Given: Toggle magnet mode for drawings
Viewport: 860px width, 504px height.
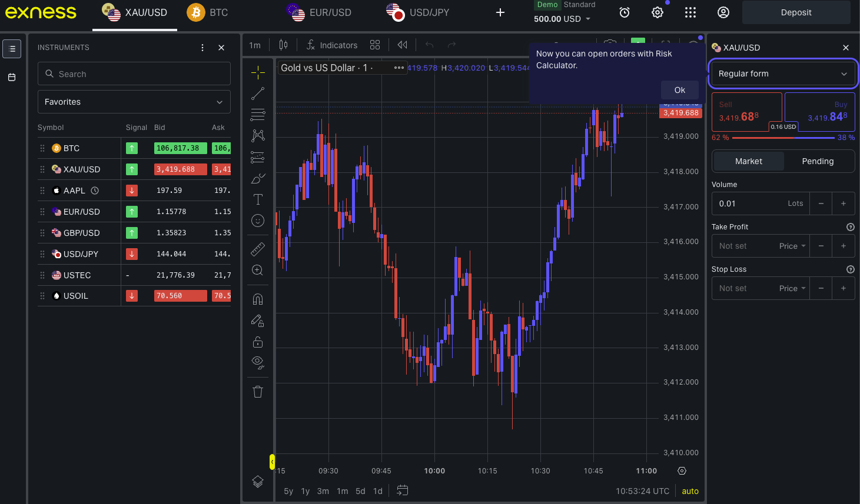Looking at the screenshot, I should pyautogui.click(x=258, y=299).
